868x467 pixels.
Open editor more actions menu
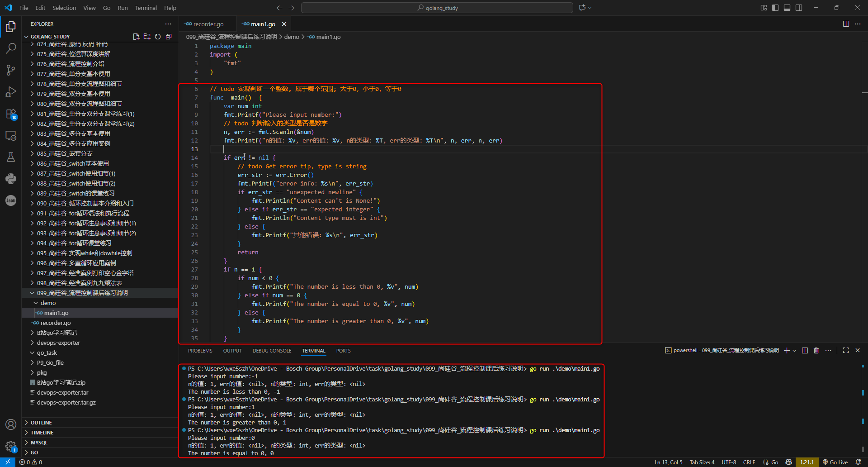click(x=858, y=24)
